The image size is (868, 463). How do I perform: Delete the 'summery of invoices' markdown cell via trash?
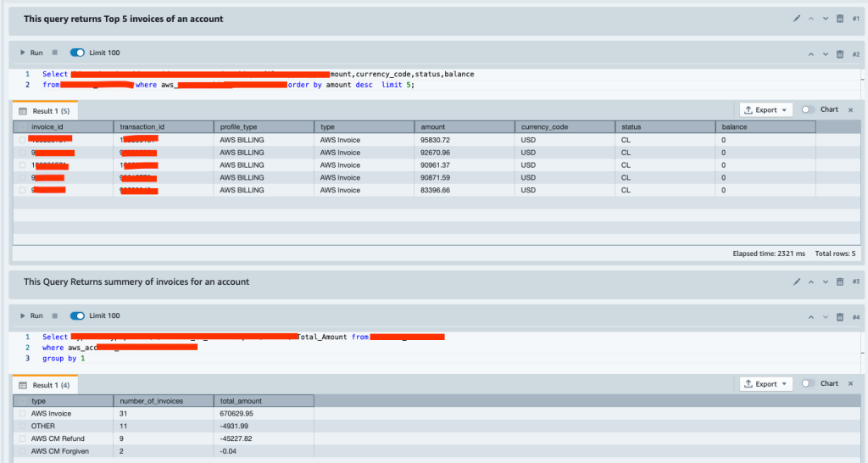pos(840,282)
